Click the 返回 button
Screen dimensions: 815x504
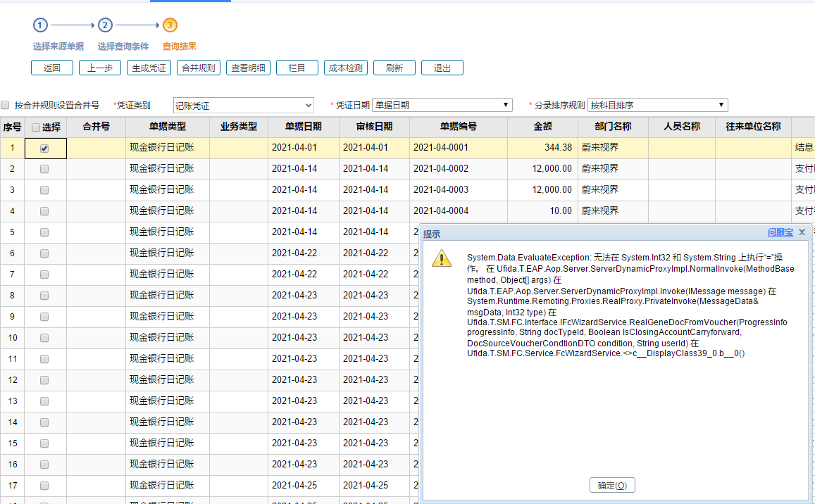[52, 68]
